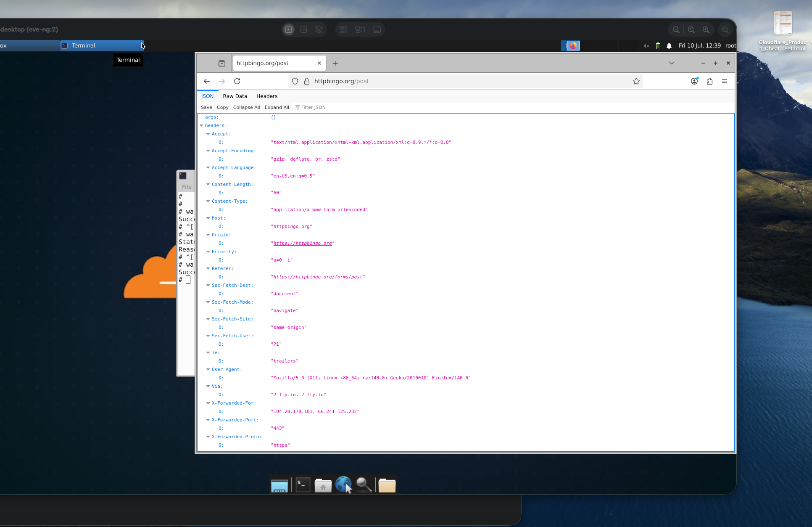Open the magnifier search app in the dock
This screenshot has width=812, height=527.
coord(364,485)
